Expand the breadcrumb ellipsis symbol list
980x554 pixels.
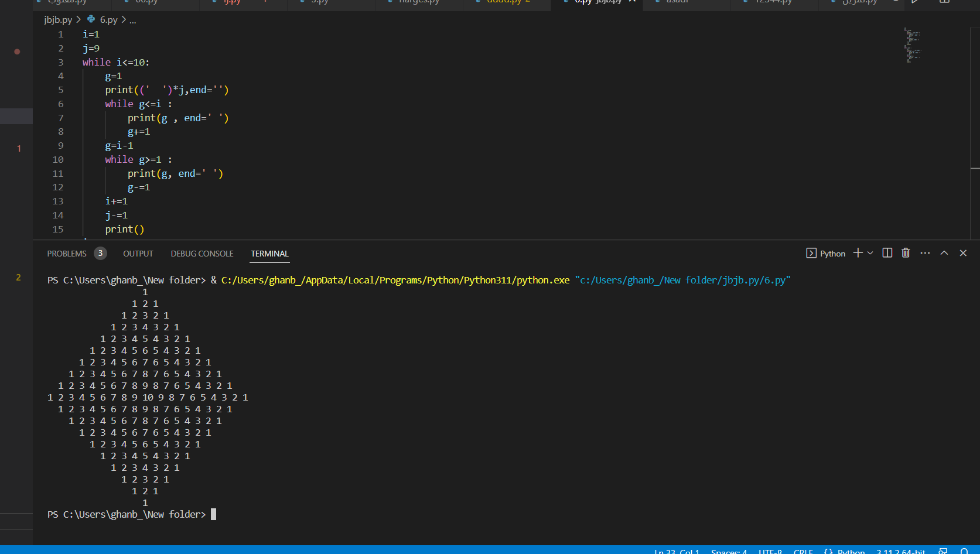click(x=133, y=20)
